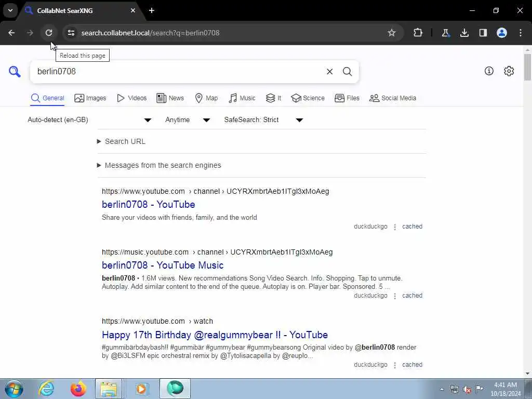Bookmark this page with the star icon
532x399 pixels.
(x=392, y=33)
